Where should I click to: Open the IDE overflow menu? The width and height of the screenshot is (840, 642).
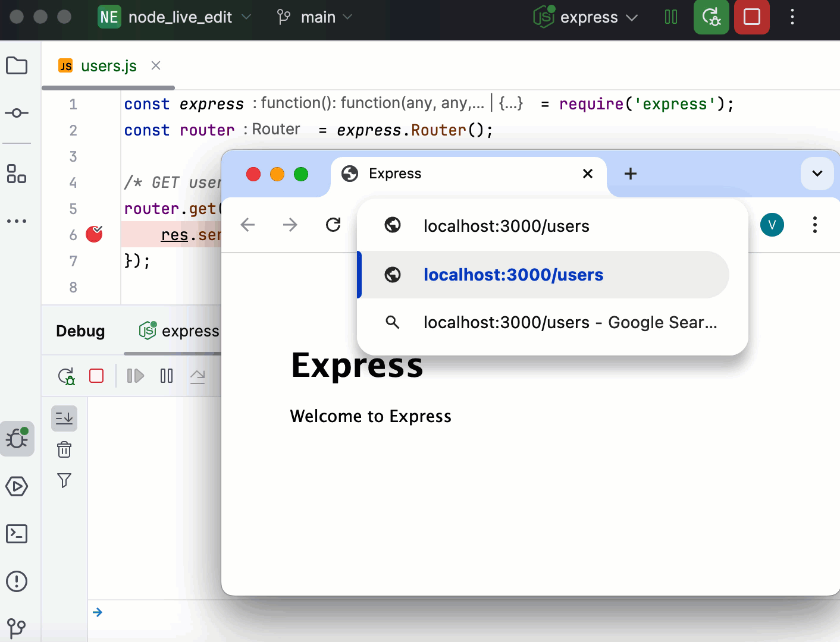click(792, 17)
